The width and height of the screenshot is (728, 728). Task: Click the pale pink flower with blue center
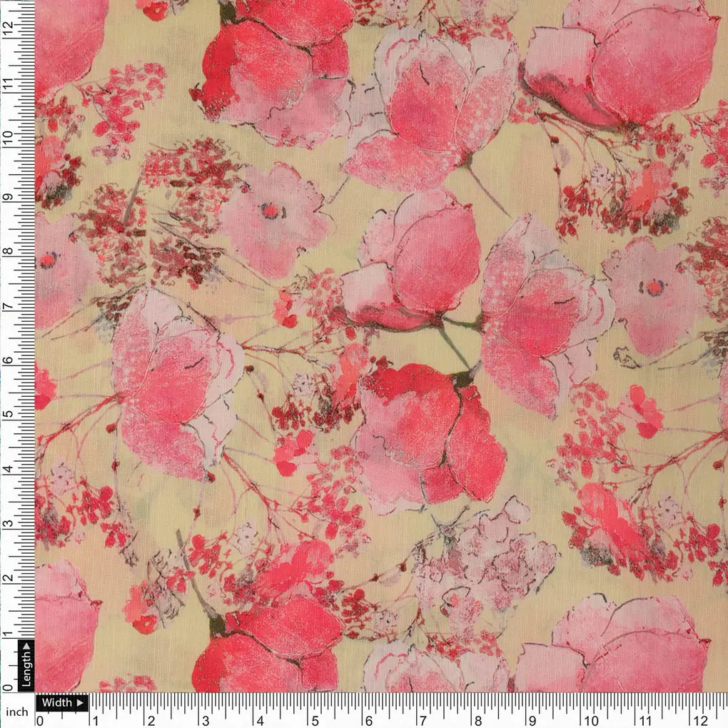pyautogui.click(x=271, y=214)
